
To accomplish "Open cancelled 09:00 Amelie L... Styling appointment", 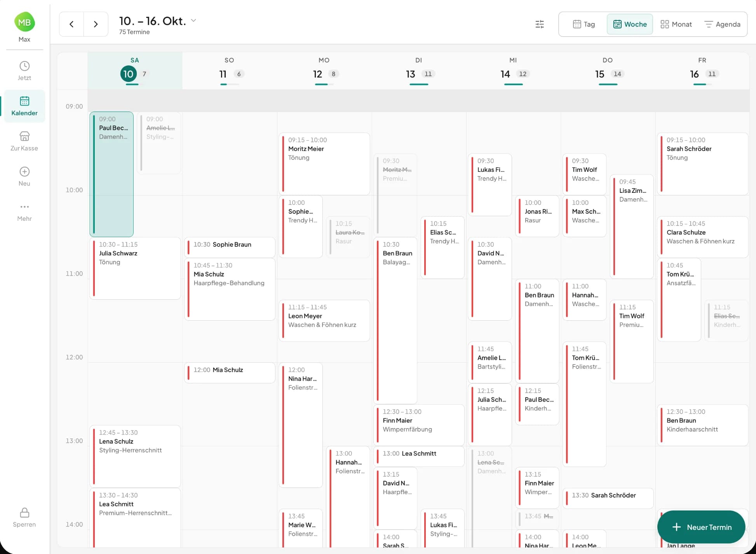I will pos(159,143).
